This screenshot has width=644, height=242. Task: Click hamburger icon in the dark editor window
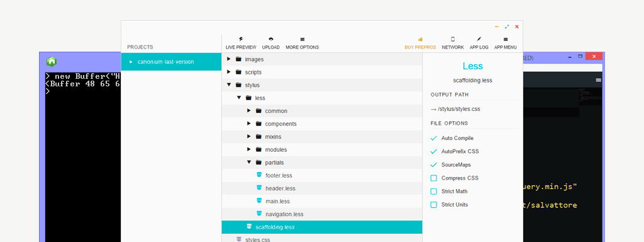click(x=599, y=80)
